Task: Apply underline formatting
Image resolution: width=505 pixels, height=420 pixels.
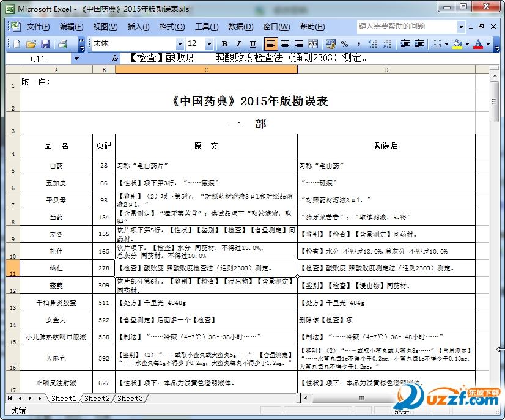Action: 253,45
